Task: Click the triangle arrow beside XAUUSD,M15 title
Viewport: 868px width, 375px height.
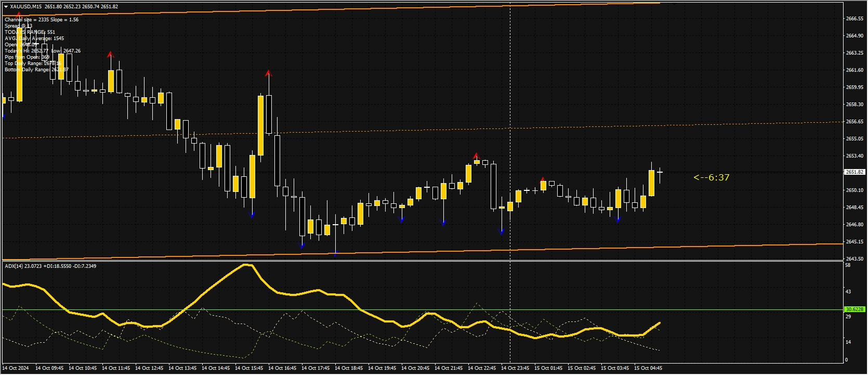Action: point(6,7)
